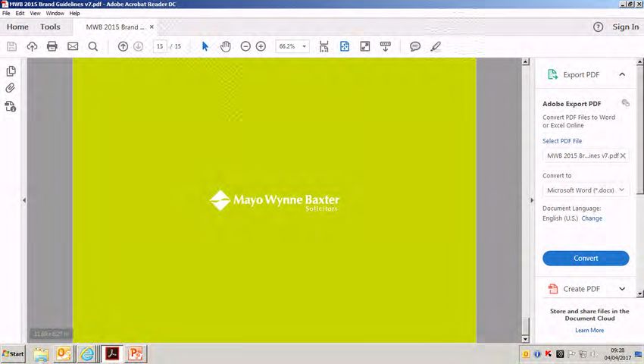This screenshot has width=644, height=364.
Task: Zoom out with minus icon
Action: pyautogui.click(x=245, y=46)
